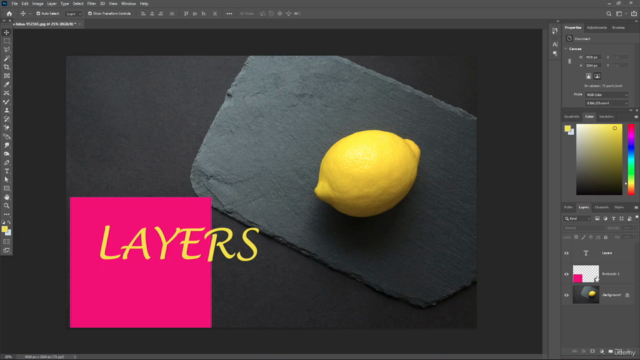Select the Hand tool
Image resolution: width=640 pixels, height=360 pixels.
pos(7,197)
